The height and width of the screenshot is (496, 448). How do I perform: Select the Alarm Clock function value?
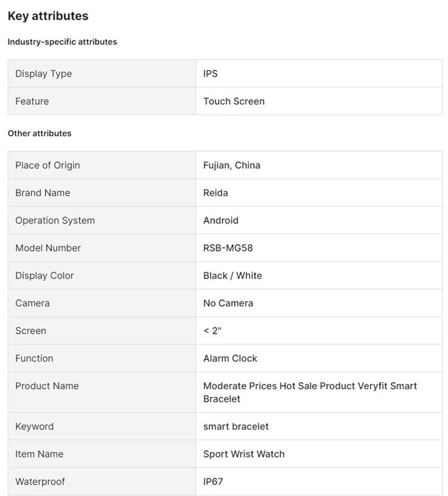pyautogui.click(x=230, y=358)
